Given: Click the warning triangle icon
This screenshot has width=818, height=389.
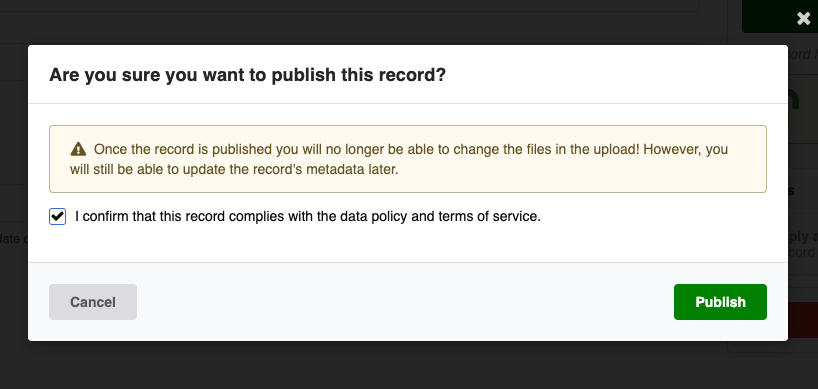Looking at the screenshot, I should point(78,150).
